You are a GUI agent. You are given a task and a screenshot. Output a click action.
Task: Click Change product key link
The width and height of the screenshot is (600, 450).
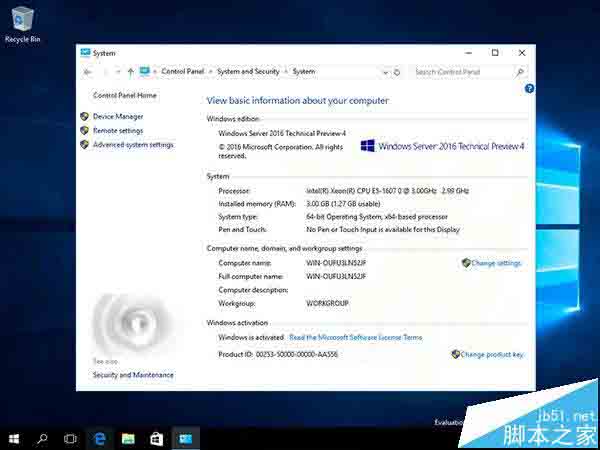[492, 355]
